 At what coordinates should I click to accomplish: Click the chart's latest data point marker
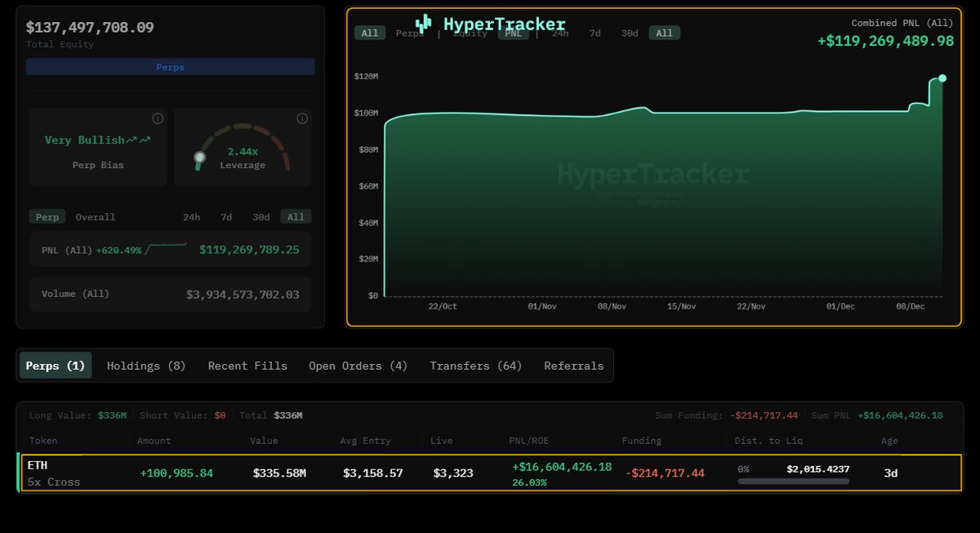[x=942, y=78]
